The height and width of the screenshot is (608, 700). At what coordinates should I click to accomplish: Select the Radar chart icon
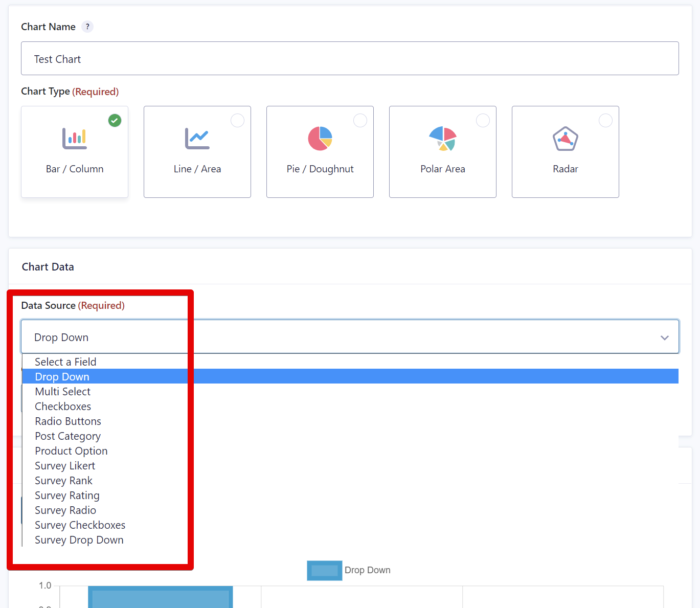point(566,139)
